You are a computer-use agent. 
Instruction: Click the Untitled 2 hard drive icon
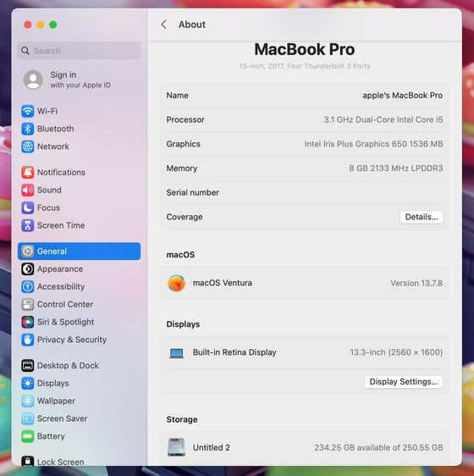176,447
